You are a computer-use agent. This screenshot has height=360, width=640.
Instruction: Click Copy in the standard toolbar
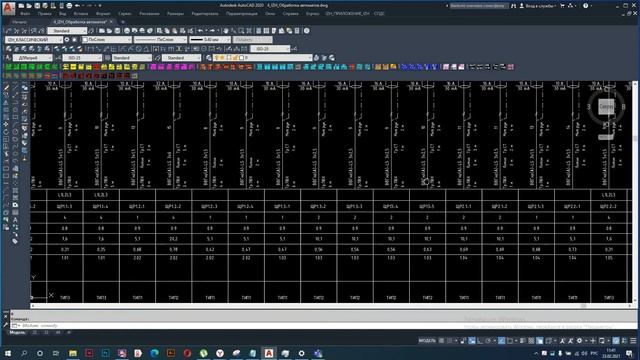click(x=167, y=31)
